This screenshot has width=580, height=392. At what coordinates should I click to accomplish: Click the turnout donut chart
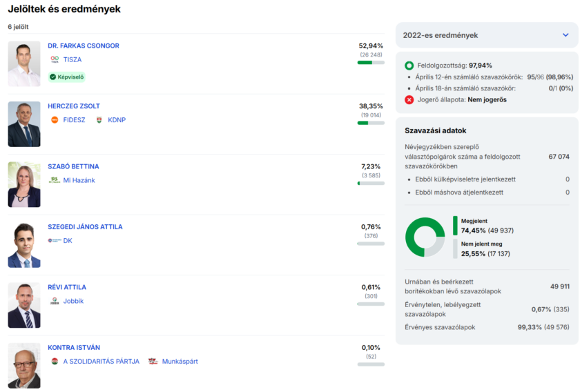[425, 237]
